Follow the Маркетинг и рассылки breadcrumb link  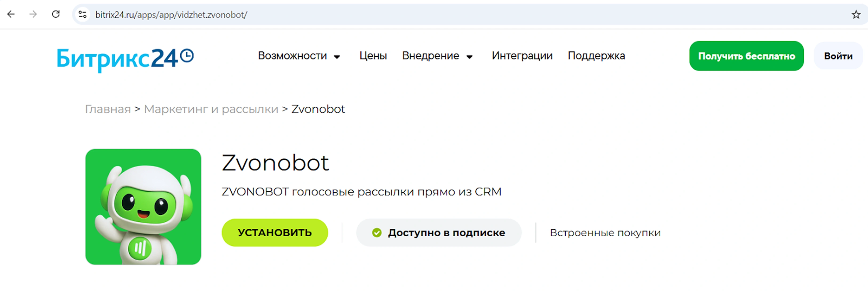click(211, 109)
